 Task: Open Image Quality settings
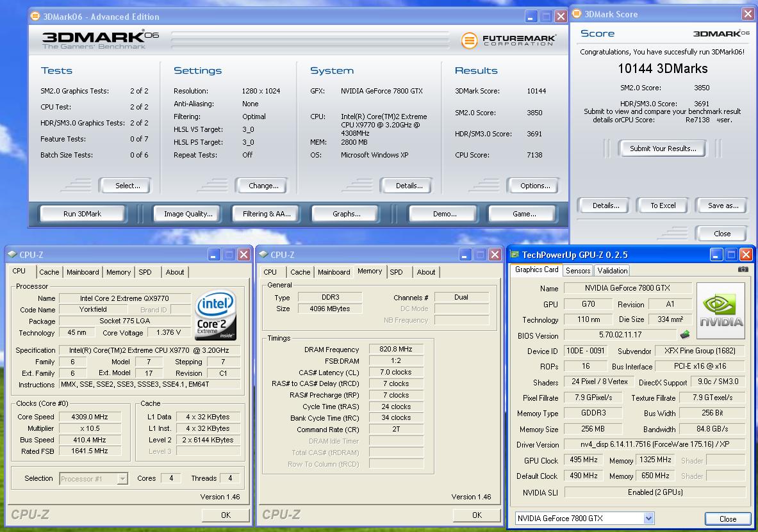point(188,214)
